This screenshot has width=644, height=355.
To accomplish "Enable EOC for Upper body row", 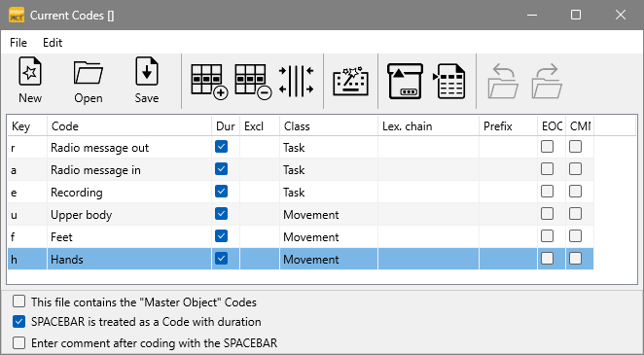I will (x=547, y=214).
